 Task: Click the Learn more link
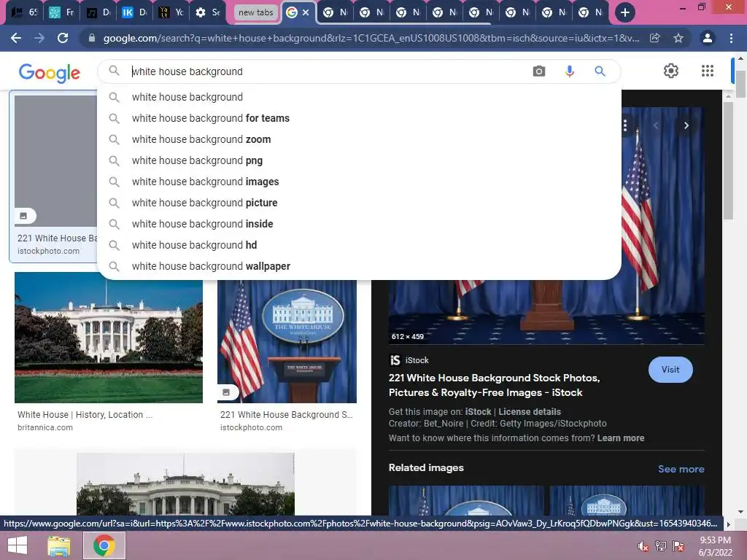[621, 438]
